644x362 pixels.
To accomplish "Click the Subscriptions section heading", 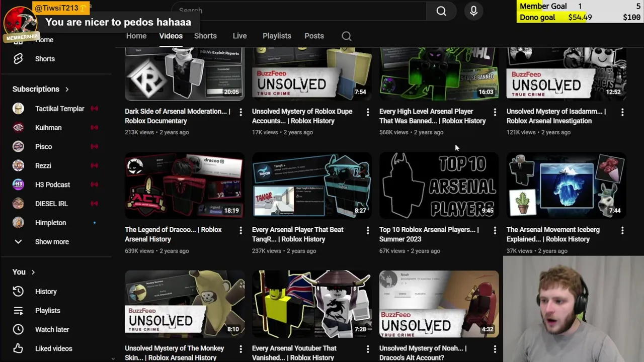I will click(36, 89).
